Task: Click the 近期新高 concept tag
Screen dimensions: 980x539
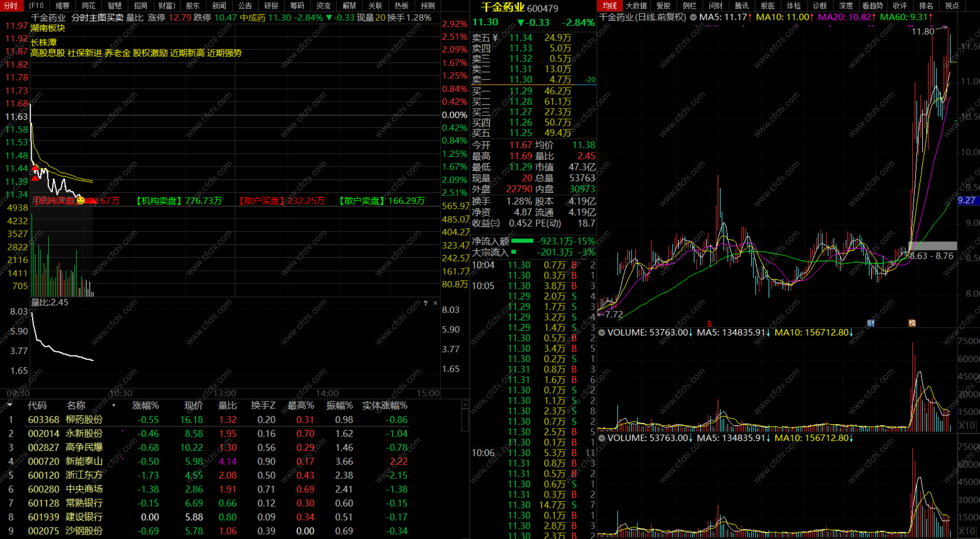Action: point(187,53)
